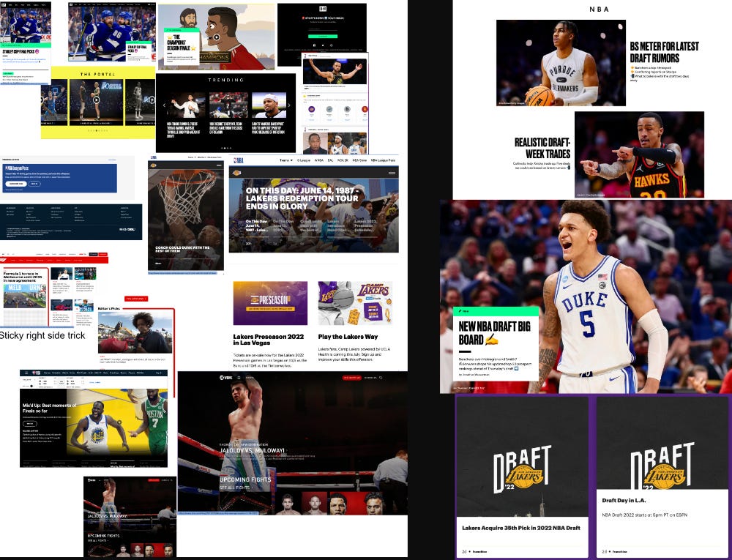Click the Portal carousel pagination dots
The image size is (732, 560).
click(98, 130)
